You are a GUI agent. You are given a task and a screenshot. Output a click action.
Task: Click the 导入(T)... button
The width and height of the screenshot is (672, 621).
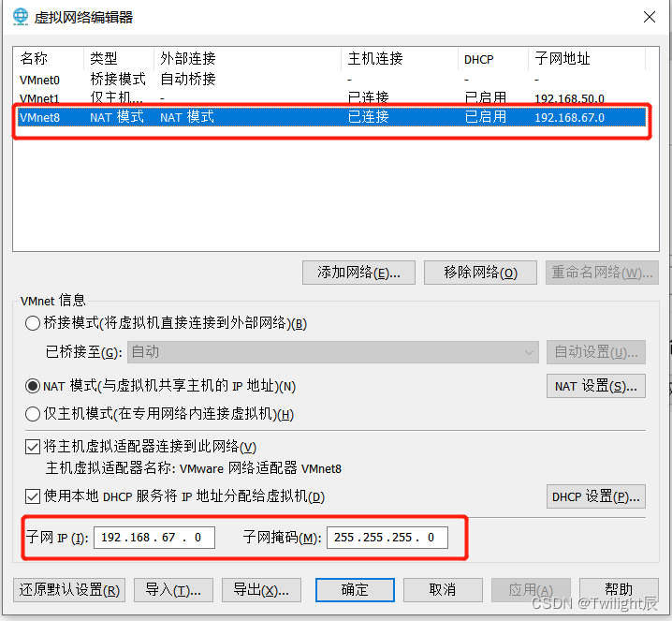click(173, 590)
